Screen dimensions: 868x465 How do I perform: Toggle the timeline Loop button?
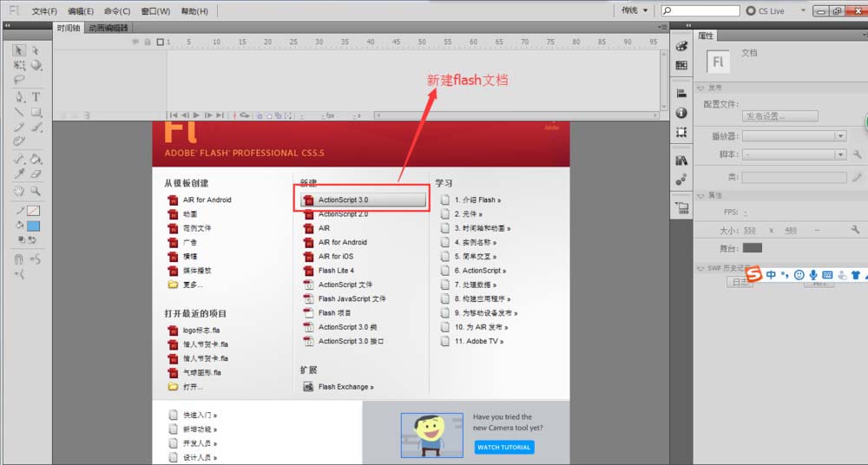244,115
